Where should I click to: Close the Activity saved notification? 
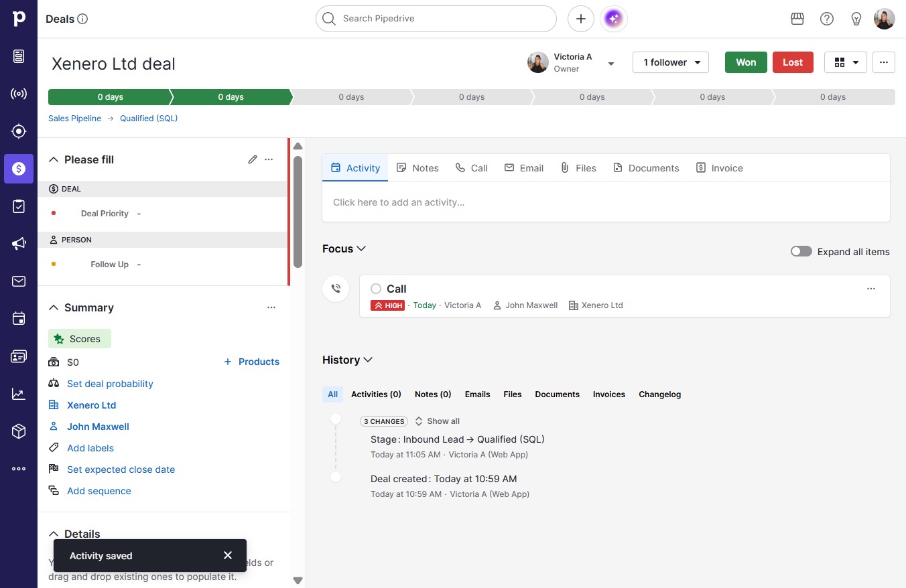point(228,555)
